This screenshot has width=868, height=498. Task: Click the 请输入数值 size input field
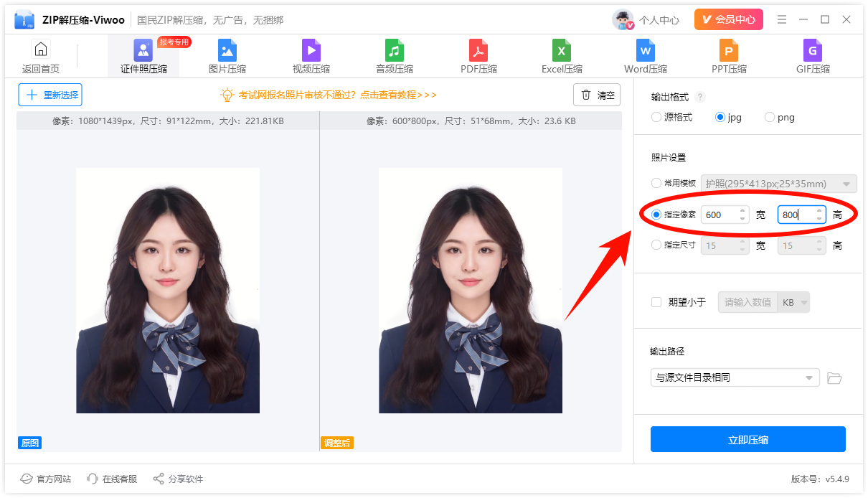pos(748,302)
